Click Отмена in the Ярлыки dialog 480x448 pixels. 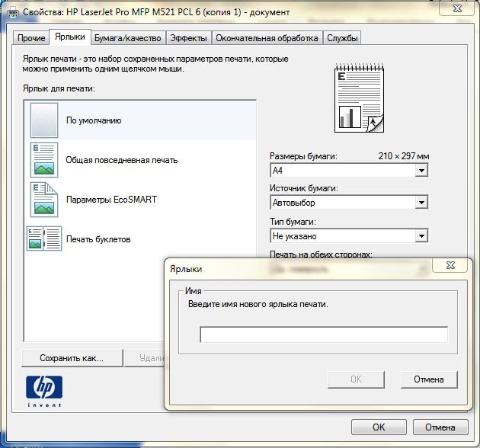(x=429, y=379)
